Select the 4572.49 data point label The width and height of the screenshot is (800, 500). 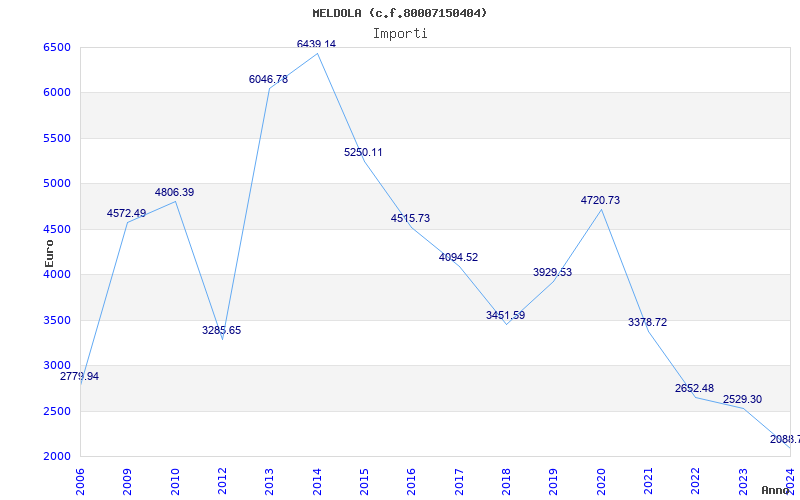click(127, 213)
